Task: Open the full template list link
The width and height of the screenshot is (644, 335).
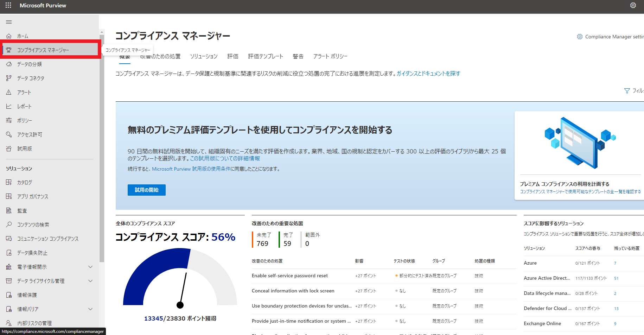Action: [580, 192]
